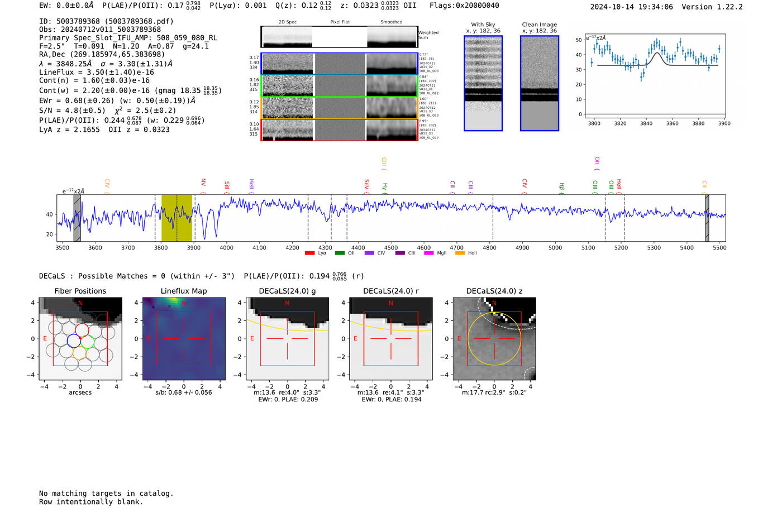Image resolution: width=782 pixels, height=532 pixels.
Task: Click the red SiIV line label
Action: coord(367,186)
